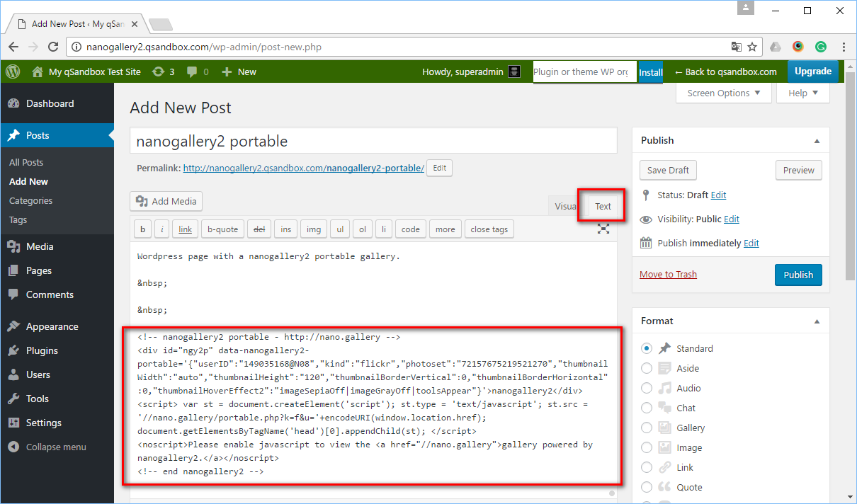Click the post title field

373,141
